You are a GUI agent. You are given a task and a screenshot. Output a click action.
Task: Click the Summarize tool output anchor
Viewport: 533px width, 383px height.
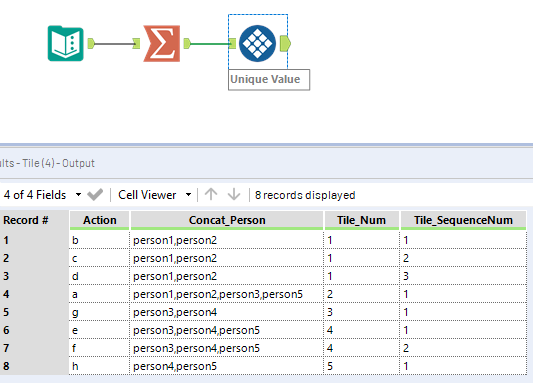(187, 43)
